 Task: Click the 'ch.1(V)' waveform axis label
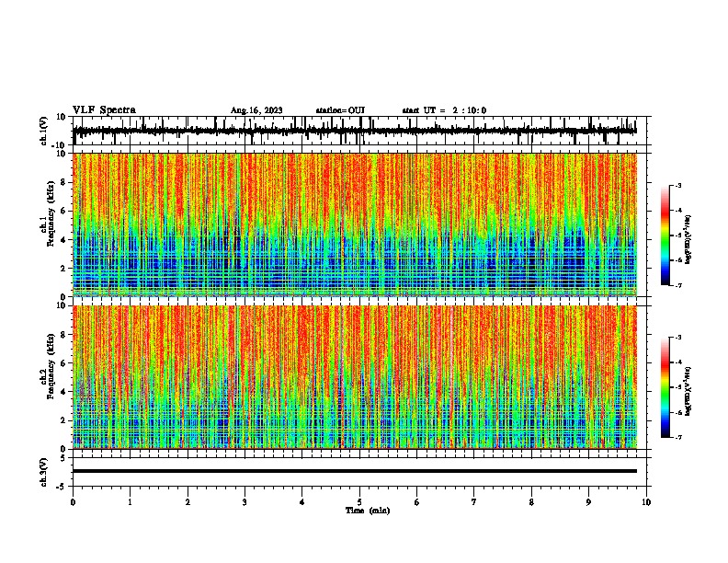click(x=44, y=131)
